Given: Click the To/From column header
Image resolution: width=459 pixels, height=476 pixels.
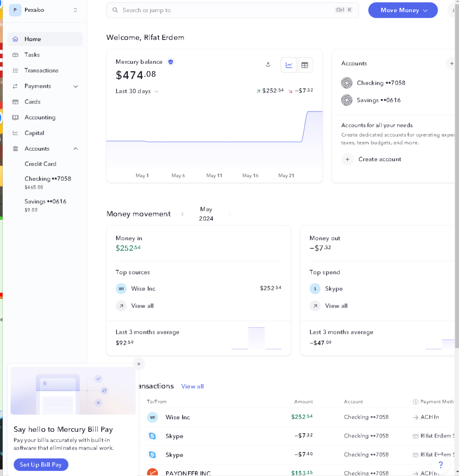Looking at the screenshot, I should point(157,402).
